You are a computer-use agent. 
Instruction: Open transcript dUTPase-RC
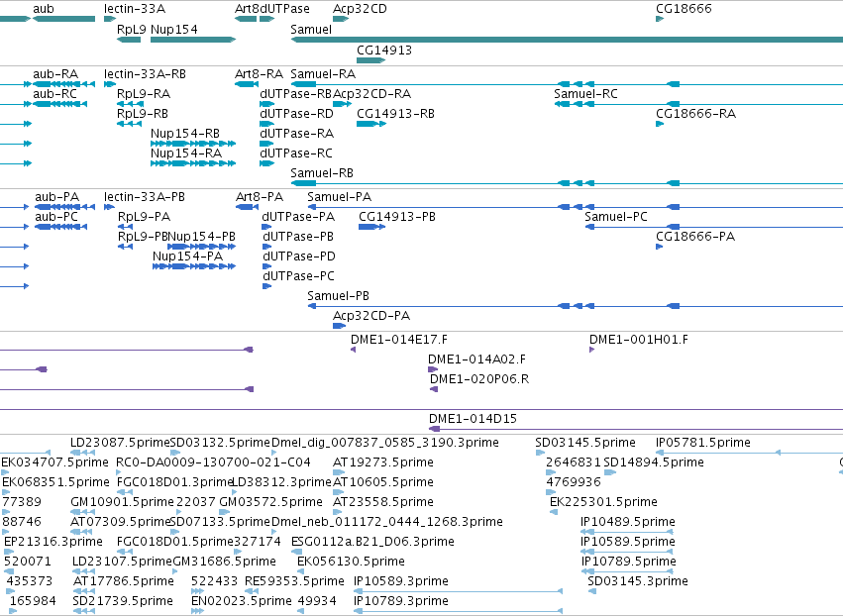(296, 154)
